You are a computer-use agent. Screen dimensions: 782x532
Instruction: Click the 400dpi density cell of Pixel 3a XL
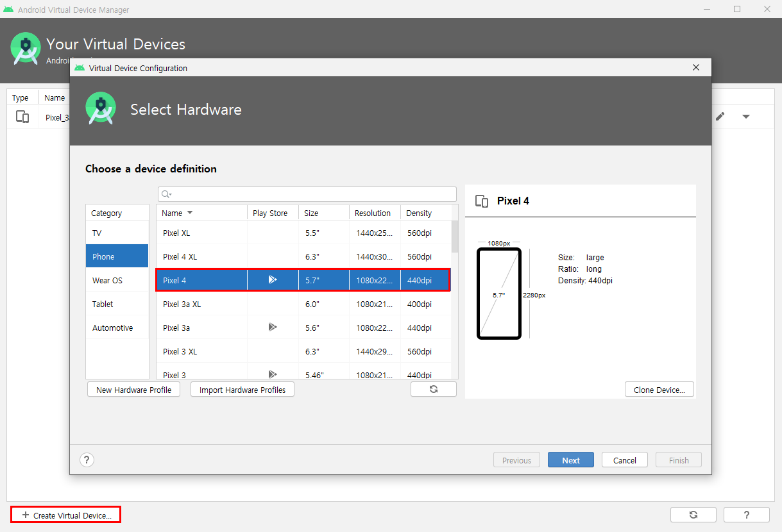pos(425,304)
